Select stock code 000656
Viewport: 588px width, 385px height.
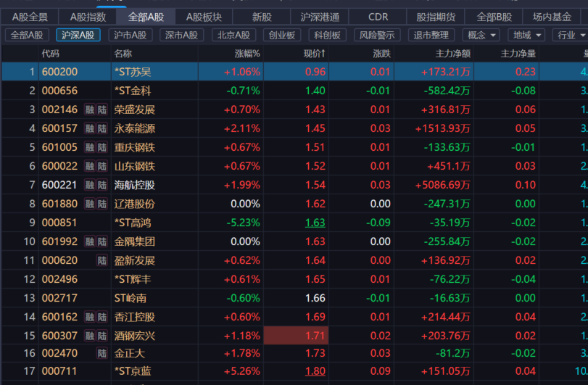pos(59,91)
